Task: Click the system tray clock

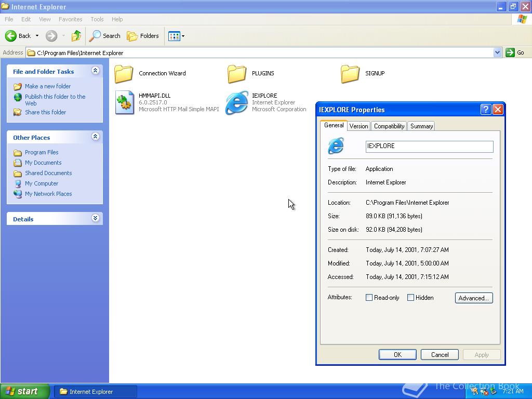Action: (x=513, y=391)
